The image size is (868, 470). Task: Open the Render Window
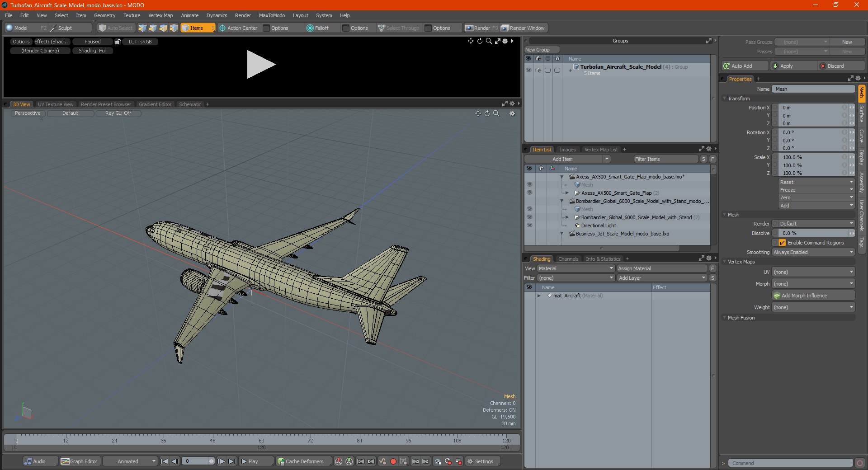coord(523,28)
